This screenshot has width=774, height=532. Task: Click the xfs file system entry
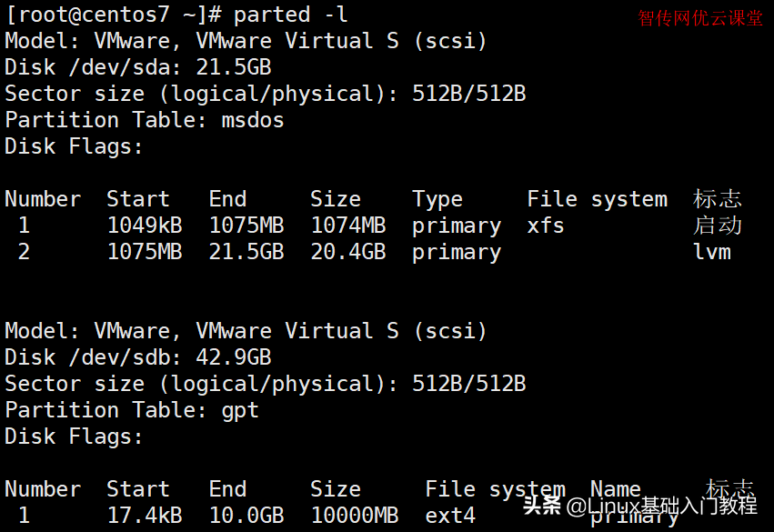coord(544,225)
